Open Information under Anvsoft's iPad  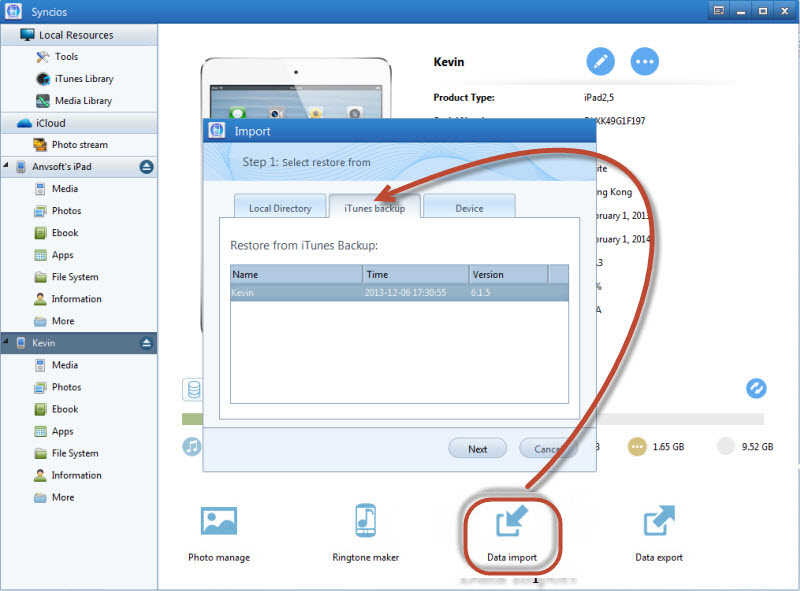pos(67,299)
